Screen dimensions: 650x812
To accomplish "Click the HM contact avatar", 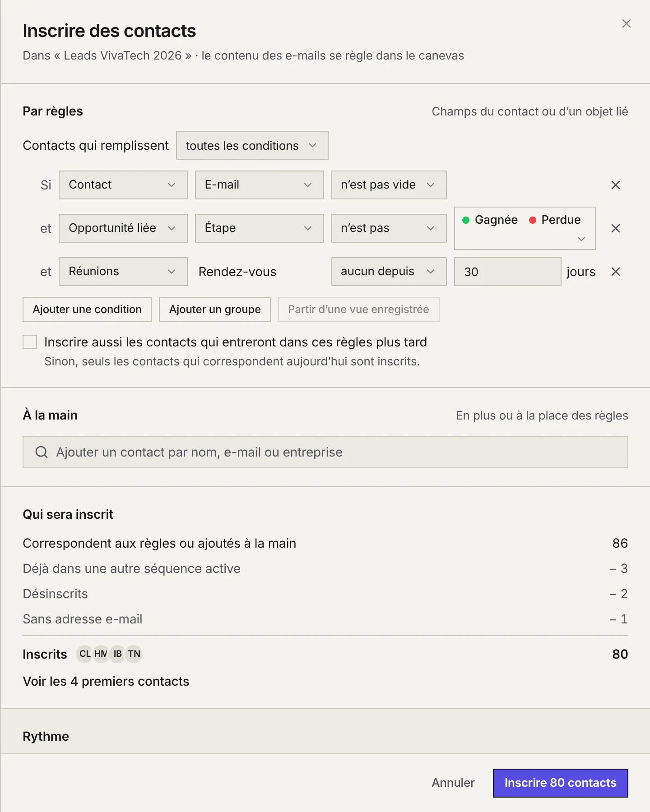I will click(x=101, y=654).
